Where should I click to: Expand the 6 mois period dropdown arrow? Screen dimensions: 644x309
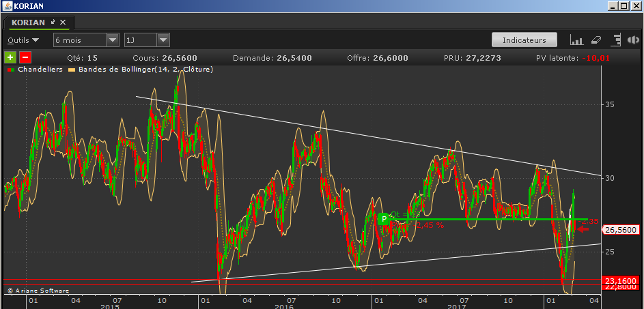tap(113, 40)
